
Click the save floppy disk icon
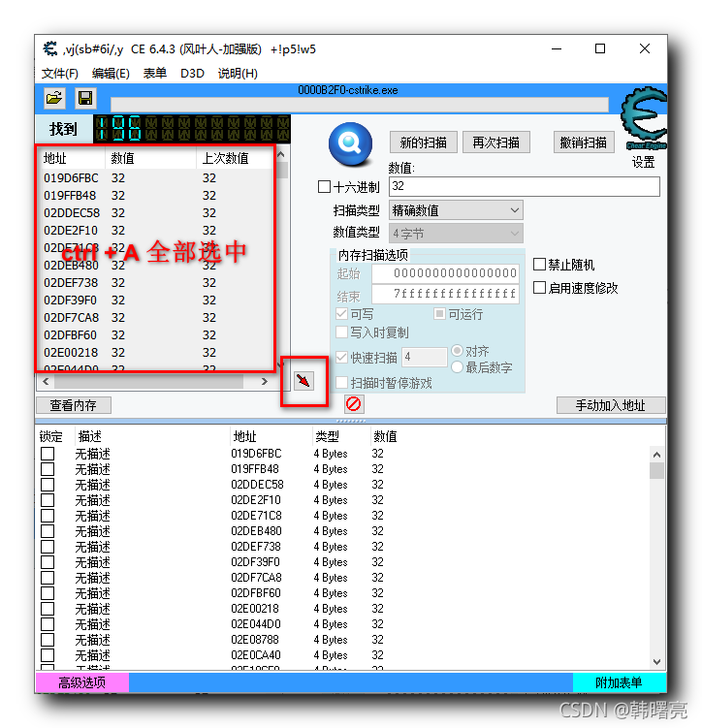coord(85,99)
